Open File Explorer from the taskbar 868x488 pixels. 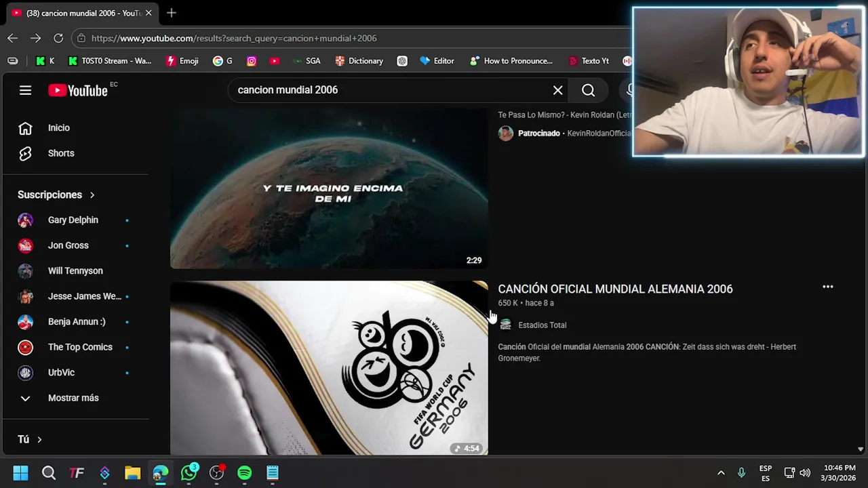132,472
